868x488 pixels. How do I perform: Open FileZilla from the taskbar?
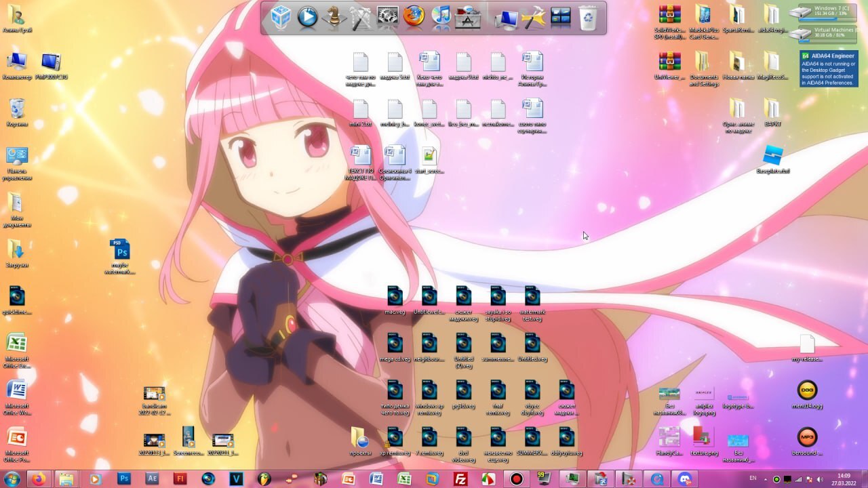pyautogui.click(x=460, y=479)
